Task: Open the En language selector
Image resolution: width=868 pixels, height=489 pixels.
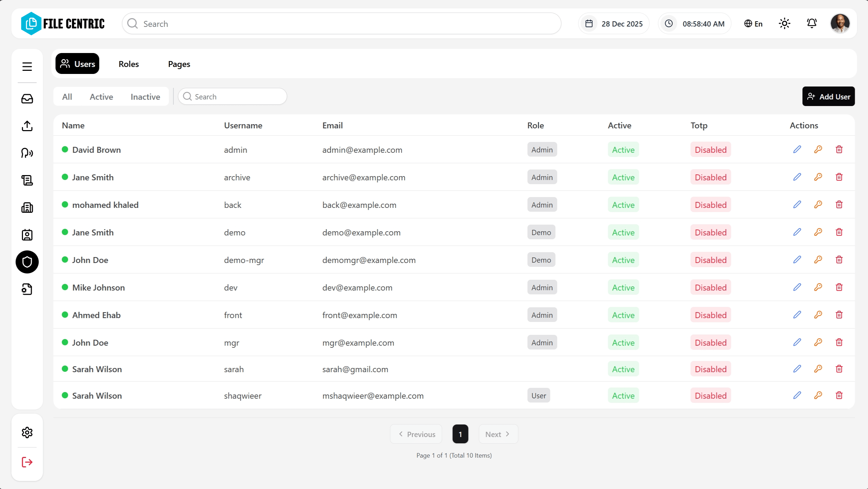Action: coord(753,23)
